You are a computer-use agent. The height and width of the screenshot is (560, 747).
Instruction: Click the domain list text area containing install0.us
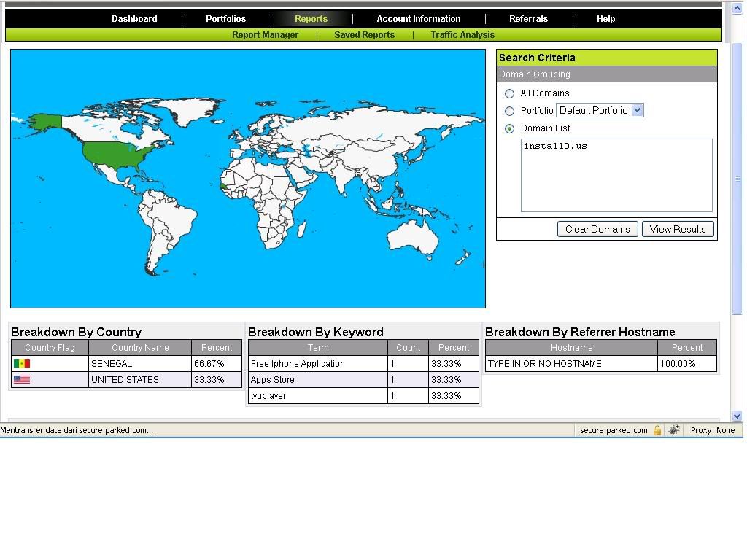(616, 175)
